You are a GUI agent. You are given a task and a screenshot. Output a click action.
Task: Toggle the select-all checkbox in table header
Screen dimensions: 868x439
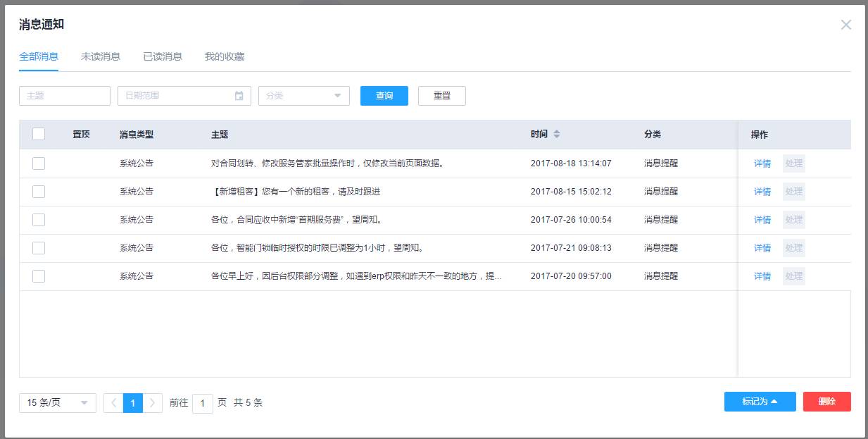(39, 135)
